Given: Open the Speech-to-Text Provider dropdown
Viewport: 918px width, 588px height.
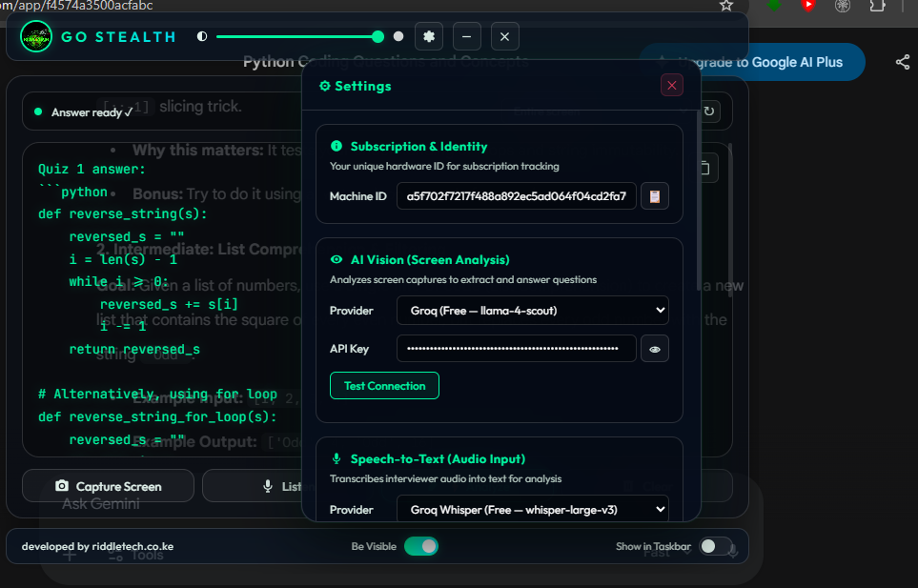Looking at the screenshot, I should click(x=533, y=509).
